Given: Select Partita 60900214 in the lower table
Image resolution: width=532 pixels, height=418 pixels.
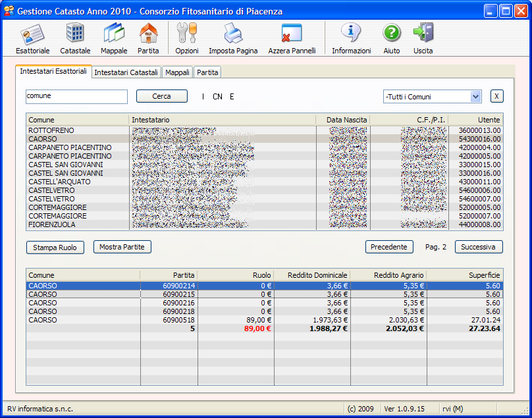Looking at the screenshot, I should point(265,286).
